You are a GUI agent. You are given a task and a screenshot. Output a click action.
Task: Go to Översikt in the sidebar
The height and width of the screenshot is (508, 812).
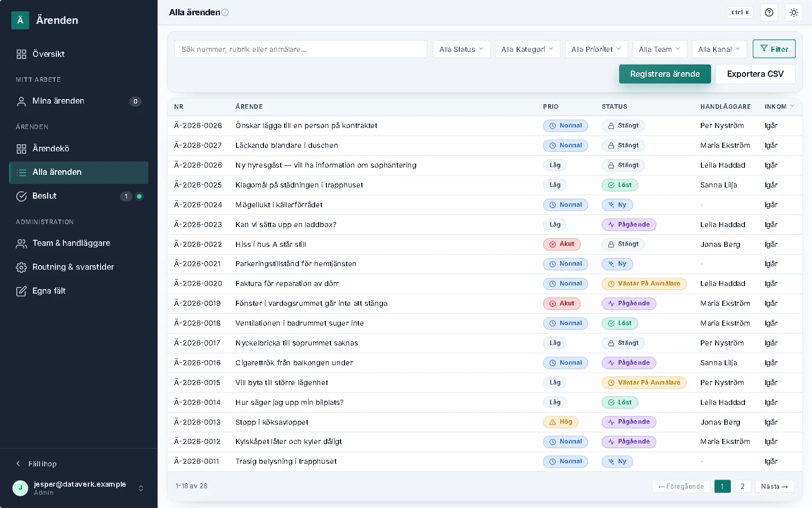coord(79,54)
